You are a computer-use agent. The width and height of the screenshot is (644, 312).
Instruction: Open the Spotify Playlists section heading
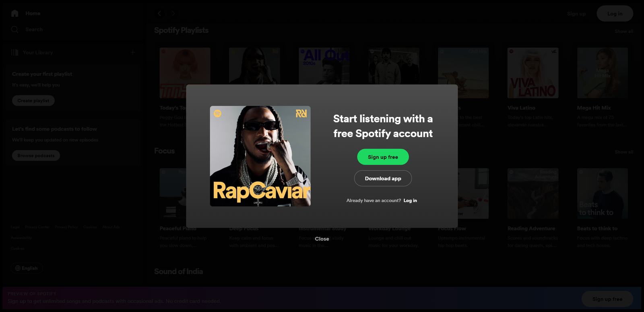[181, 31]
